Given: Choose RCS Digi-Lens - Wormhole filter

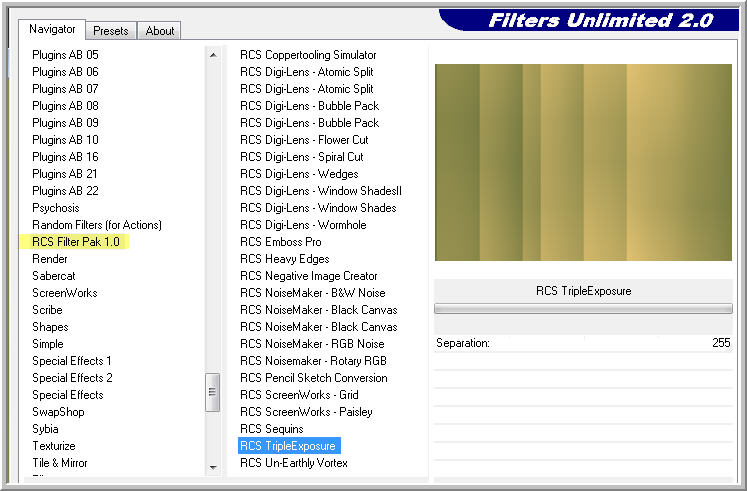Looking at the screenshot, I should coord(303,225).
